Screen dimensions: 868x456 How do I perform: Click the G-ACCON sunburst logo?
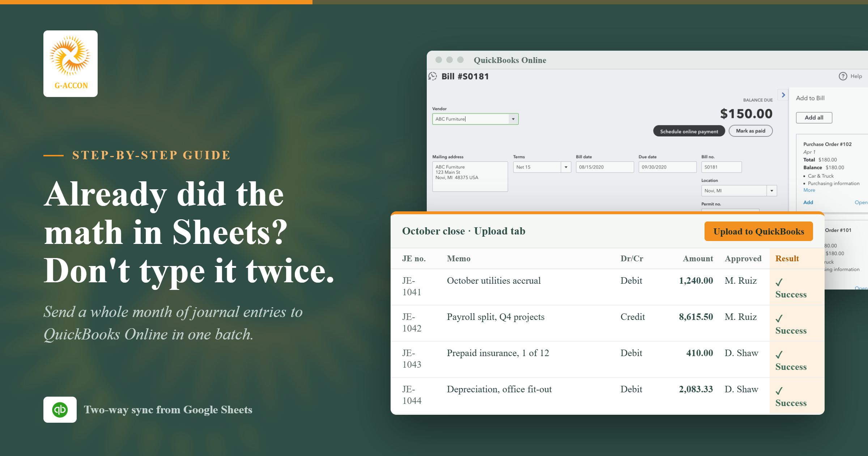click(70, 63)
